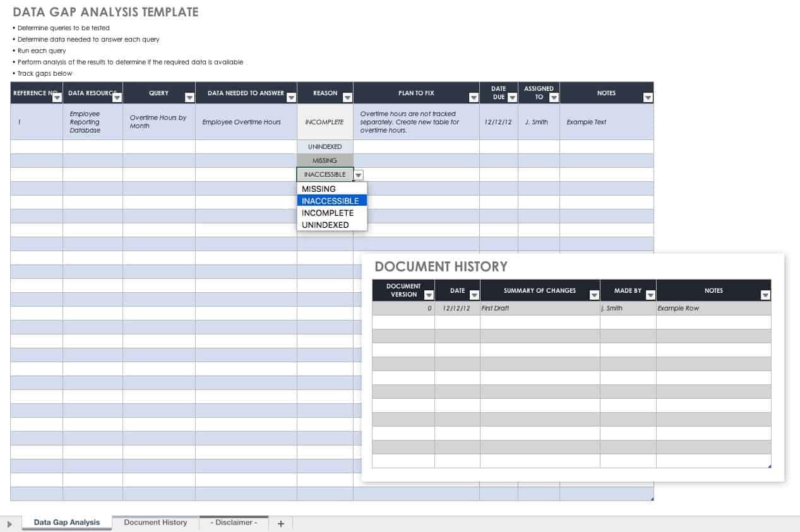Image resolution: width=800 pixels, height=532 pixels.
Task: Click the cell containing Example Text
Action: click(585, 122)
